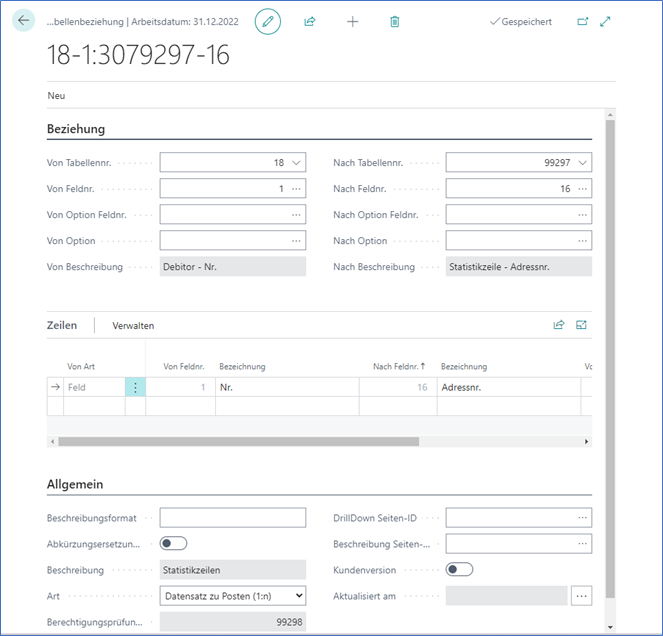Image resolution: width=663 pixels, height=636 pixels.
Task: Click the plus icon to create new
Action: pyautogui.click(x=352, y=21)
